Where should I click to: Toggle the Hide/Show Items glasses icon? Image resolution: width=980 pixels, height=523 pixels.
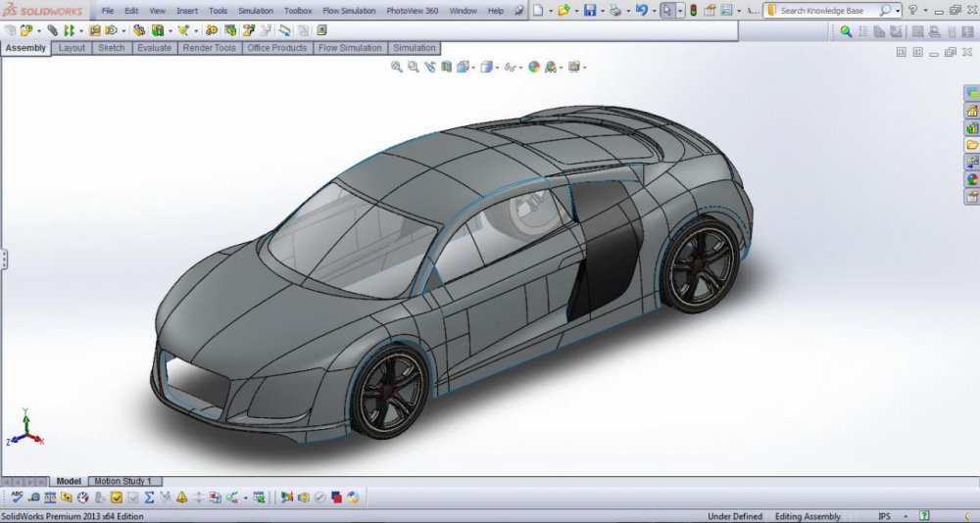click(x=510, y=67)
